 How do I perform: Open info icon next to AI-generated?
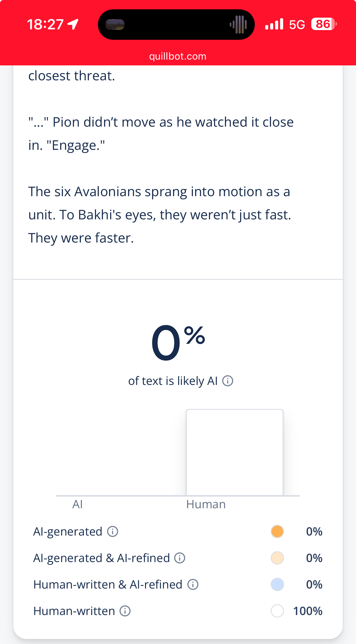point(113,531)
